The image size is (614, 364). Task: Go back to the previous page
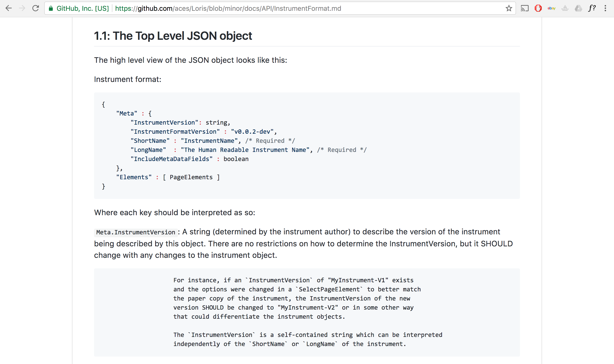point(9,8)
